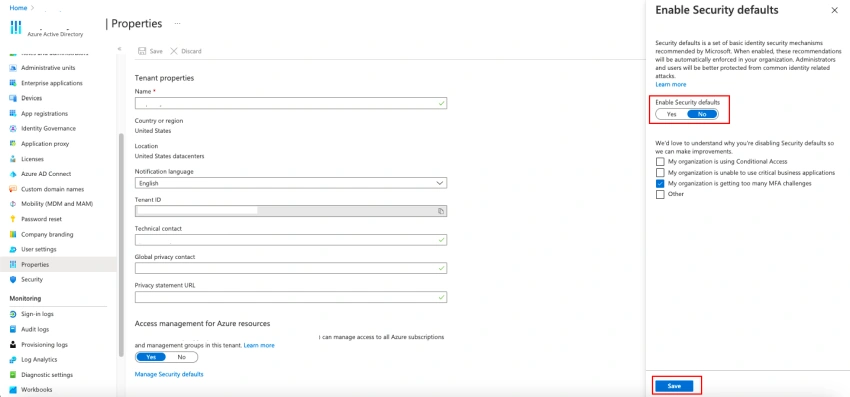Click the Log Analytics icon

[13, 360]
